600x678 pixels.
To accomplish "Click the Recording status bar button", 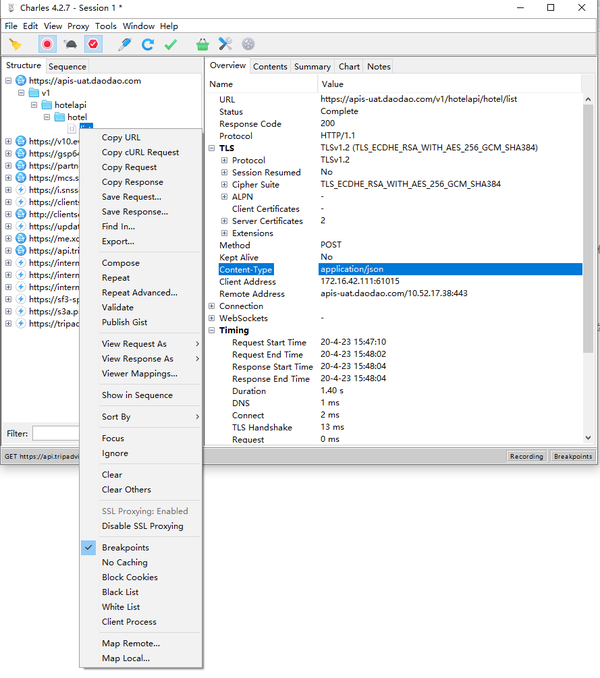I will [x=526, y=457].
